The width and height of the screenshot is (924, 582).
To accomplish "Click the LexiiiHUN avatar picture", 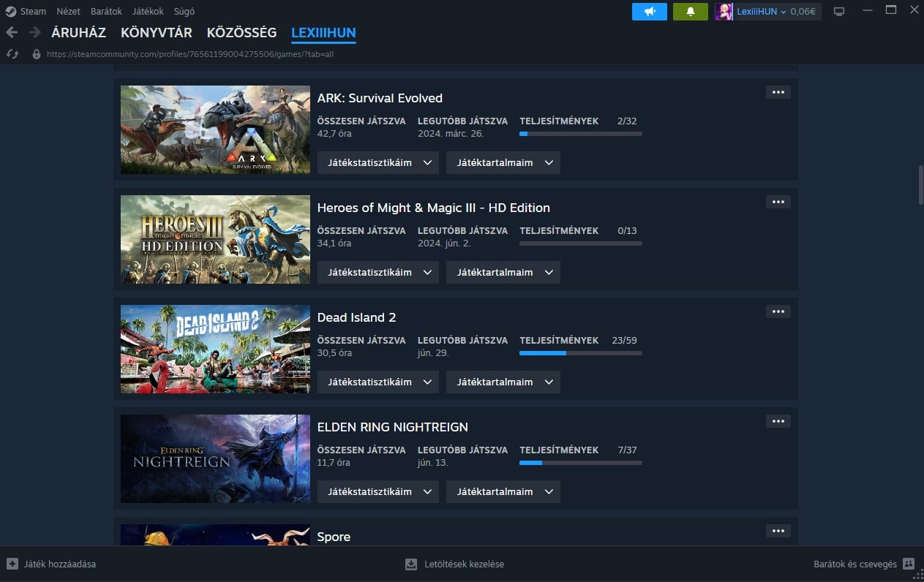I will [724, 12].
